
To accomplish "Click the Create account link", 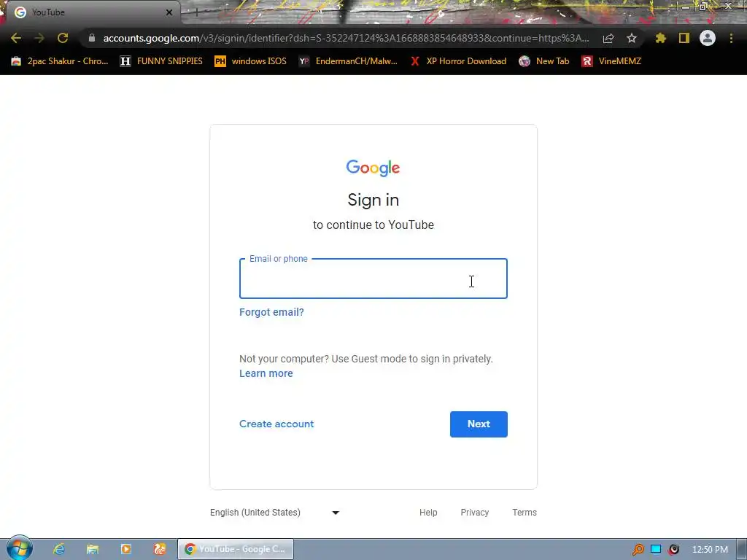I will [x=276, y=424].
